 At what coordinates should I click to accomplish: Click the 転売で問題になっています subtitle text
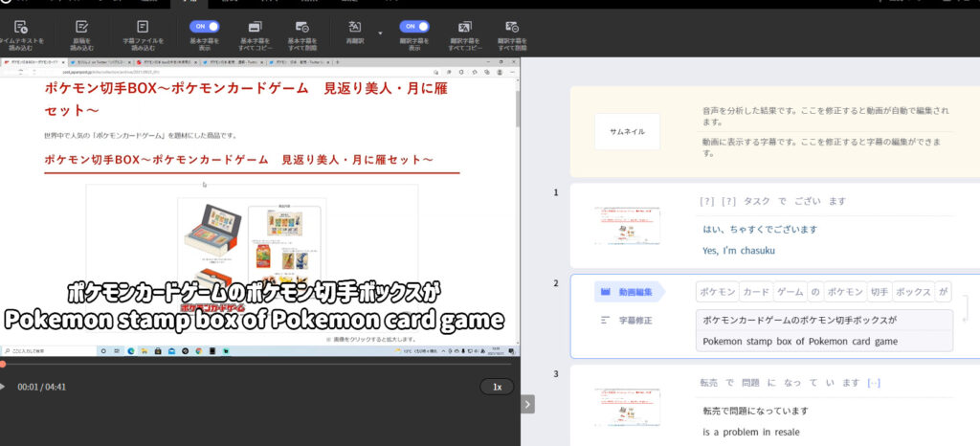(756, 411)
